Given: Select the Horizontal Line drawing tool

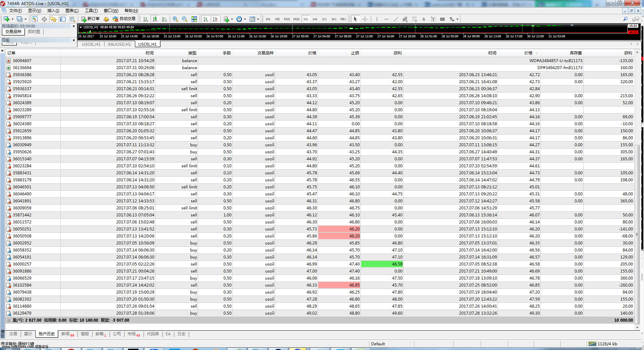Looking at the screenshot, I should 386,19.
